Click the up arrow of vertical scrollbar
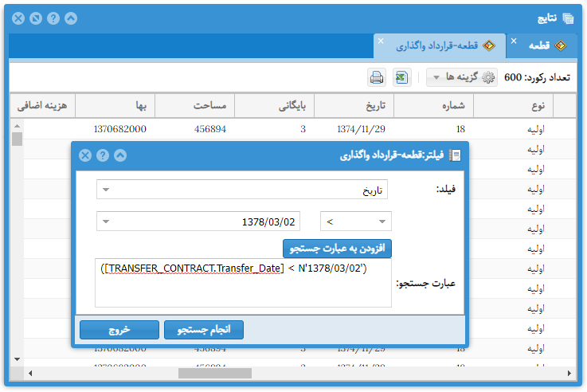 tap(17, 126)
